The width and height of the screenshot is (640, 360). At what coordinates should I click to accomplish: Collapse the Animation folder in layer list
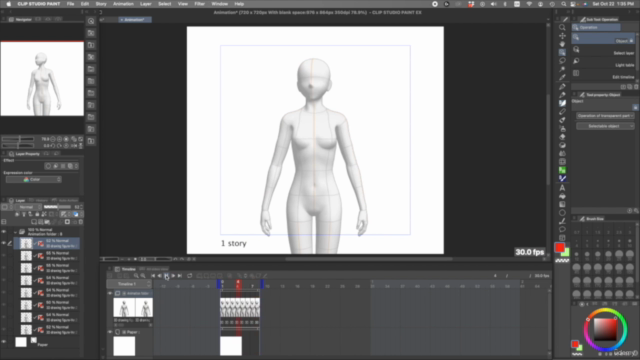pos(16,232)
